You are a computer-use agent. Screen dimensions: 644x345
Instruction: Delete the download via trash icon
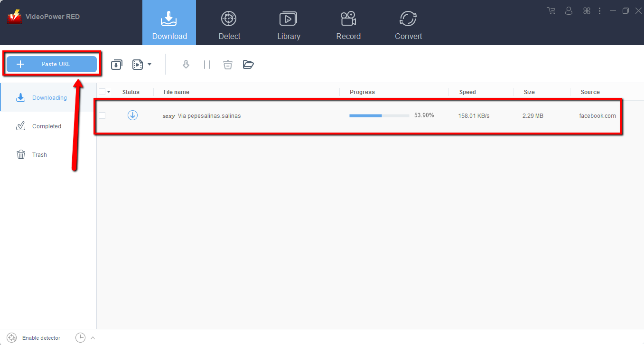coord(227,64)
